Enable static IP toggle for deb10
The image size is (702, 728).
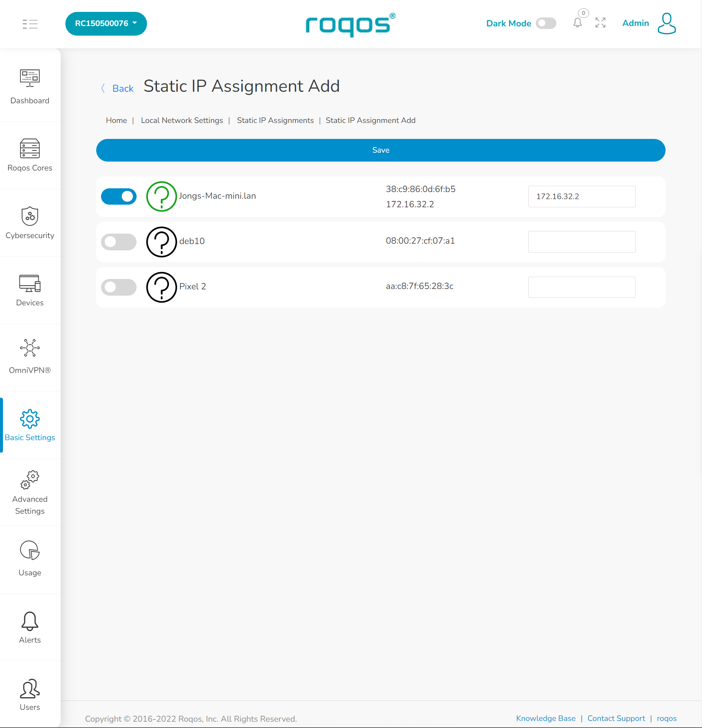(x=119, y=242)
